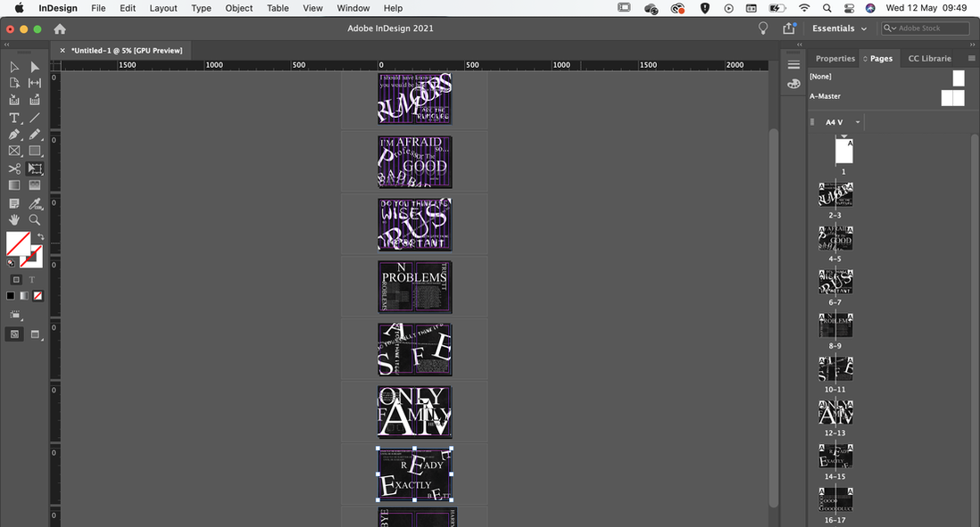Select the 6-7 spread in Pages panel
The image size is (980, 527).
coord(835,282)
